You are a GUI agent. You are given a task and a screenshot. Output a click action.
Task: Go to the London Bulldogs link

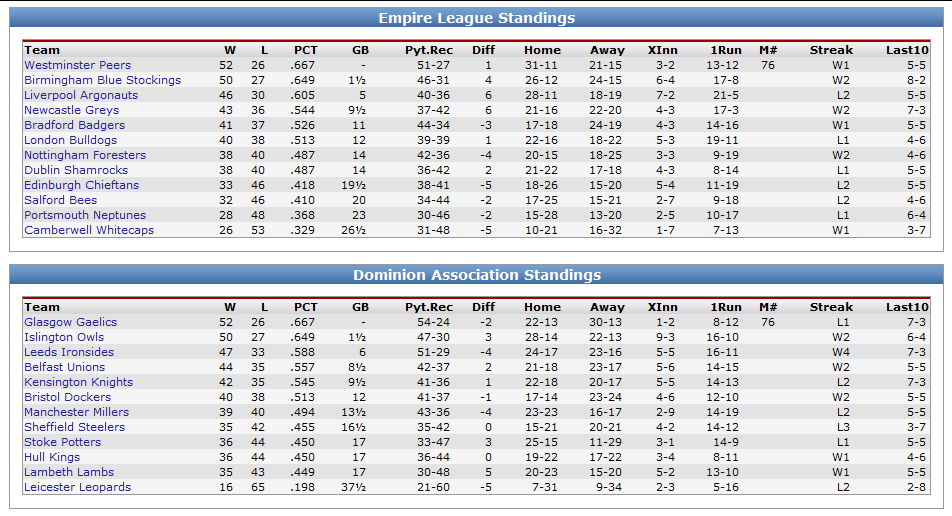[x=70, y=140]
